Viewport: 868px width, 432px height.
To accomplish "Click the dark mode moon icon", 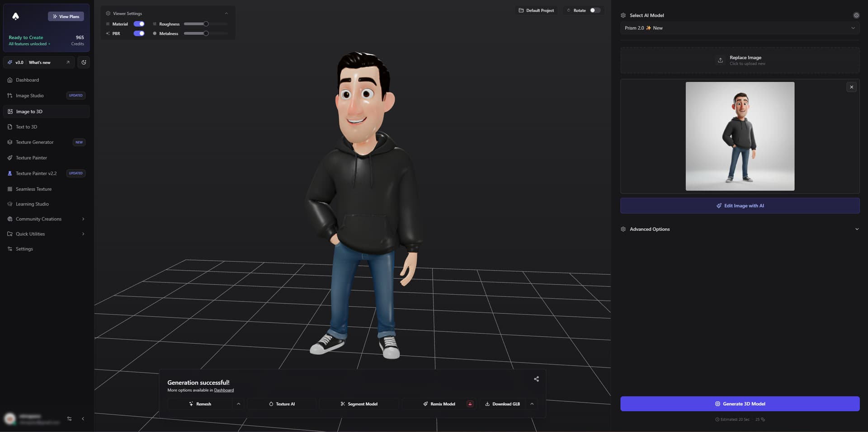I will pos(84,62).
